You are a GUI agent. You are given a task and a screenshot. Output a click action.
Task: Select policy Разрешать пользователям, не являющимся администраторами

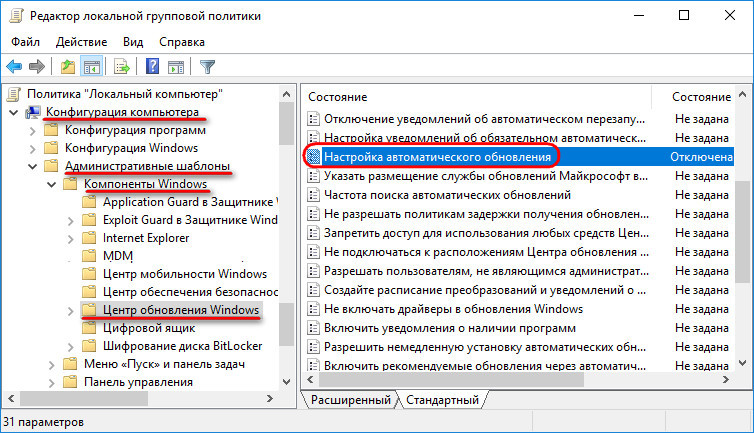point(486,271)
